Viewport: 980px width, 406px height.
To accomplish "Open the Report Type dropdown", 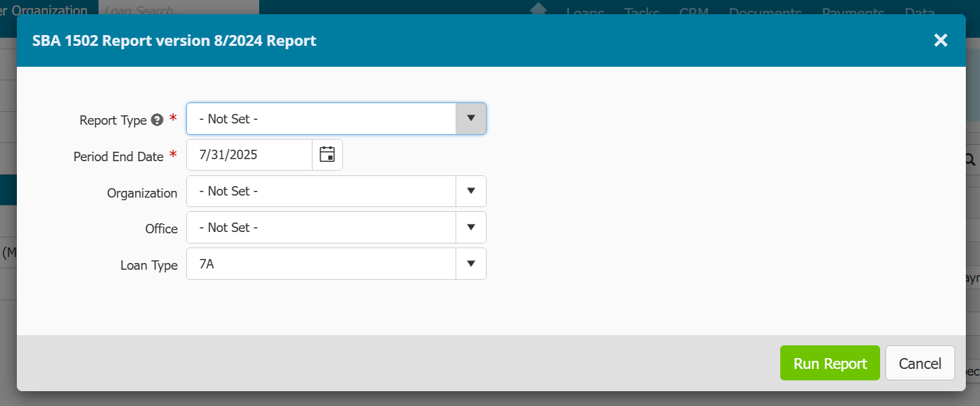I will [471, 119].
